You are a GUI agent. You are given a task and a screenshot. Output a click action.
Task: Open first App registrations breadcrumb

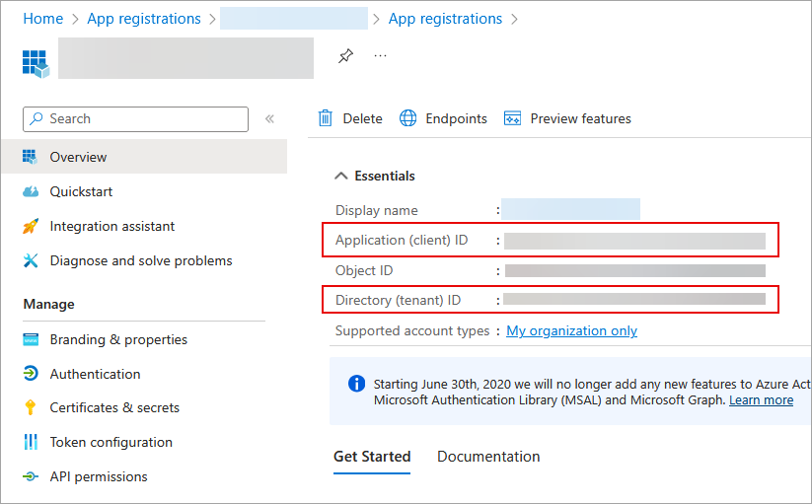[x=144, y=19]
